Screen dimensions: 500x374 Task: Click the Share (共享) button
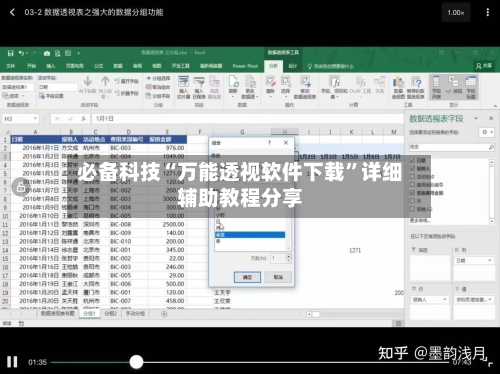[484, 66]
